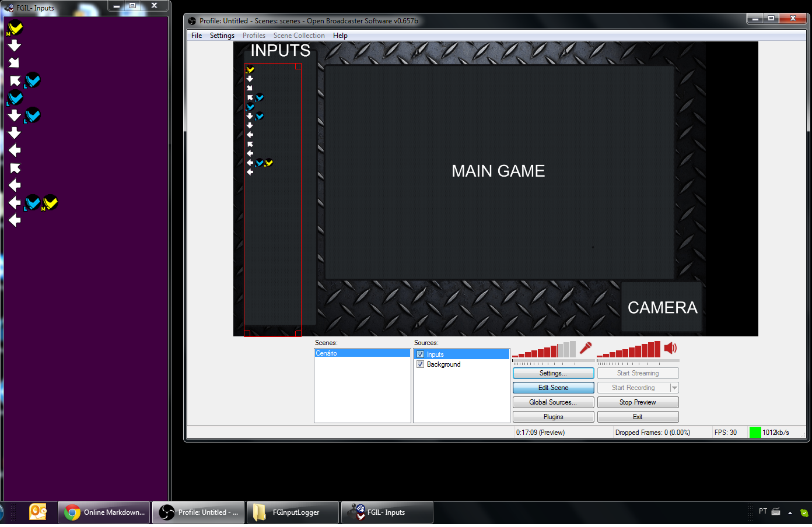Click 1012kb/s bitrate text
The width and height of the screenshot is (812, 527).
tap(775, 433)
